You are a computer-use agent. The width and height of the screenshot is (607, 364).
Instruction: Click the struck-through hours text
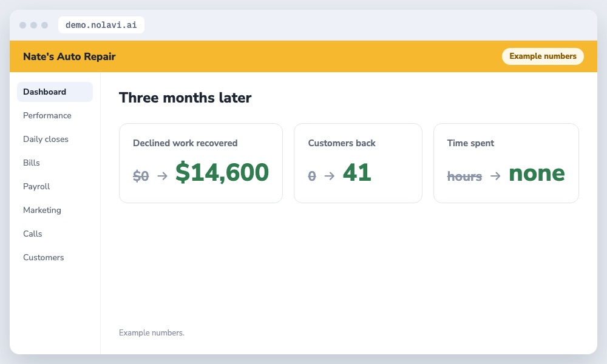[464, 176]
